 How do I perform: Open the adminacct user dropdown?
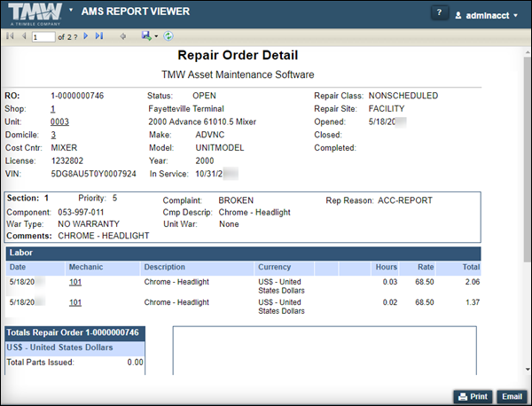pos(486,15)
